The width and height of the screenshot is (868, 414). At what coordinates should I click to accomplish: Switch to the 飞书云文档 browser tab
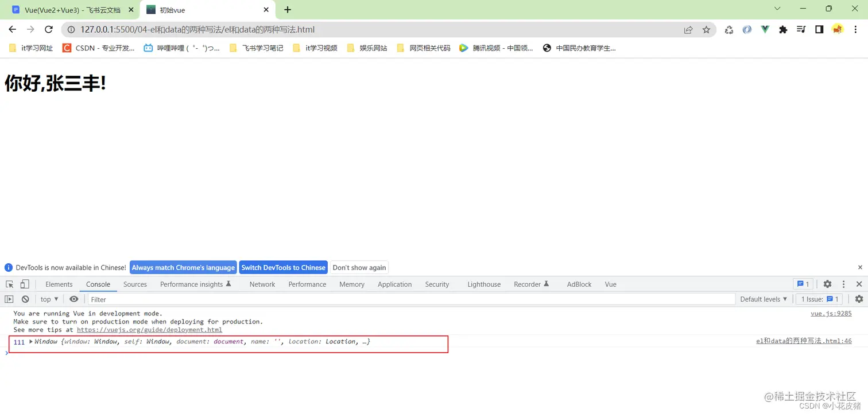[72, 10]
